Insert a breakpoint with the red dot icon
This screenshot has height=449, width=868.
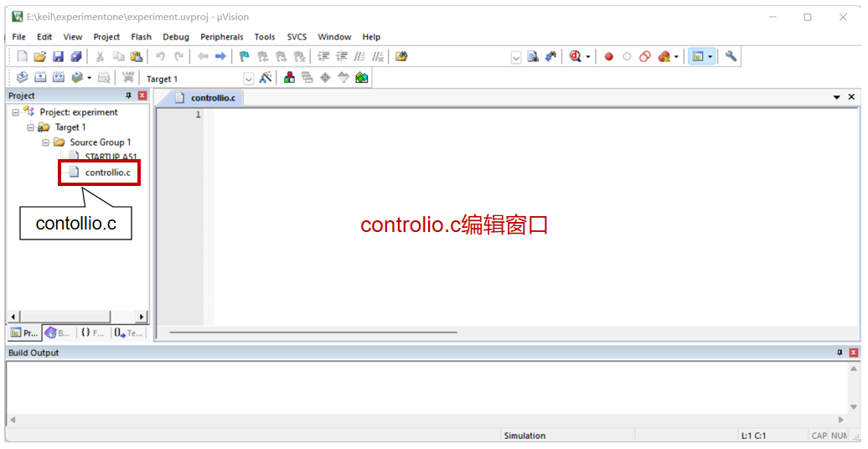[x=609, y=56]
